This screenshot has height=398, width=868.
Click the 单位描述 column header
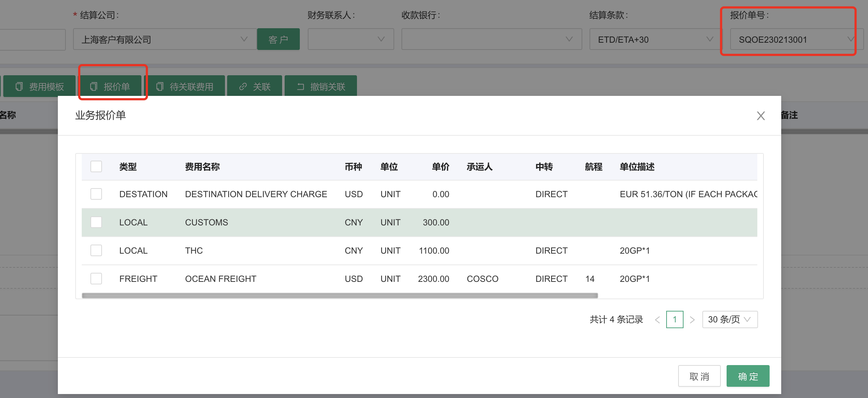tap(637, 167)
